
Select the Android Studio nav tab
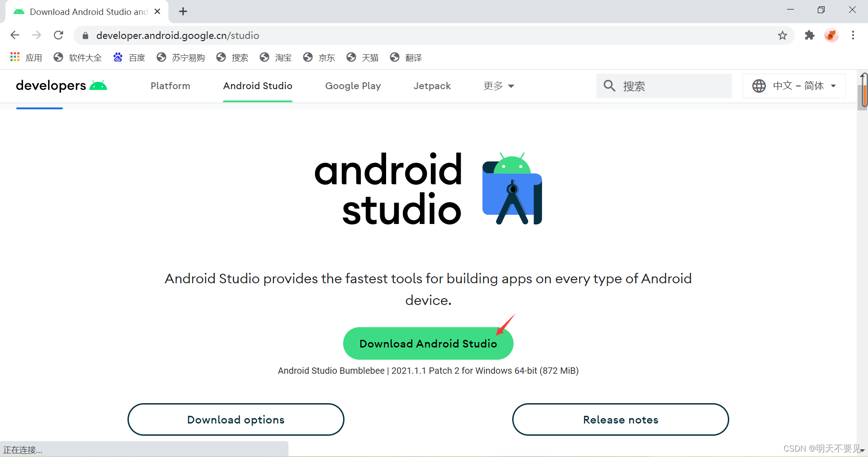pos(258,86)
